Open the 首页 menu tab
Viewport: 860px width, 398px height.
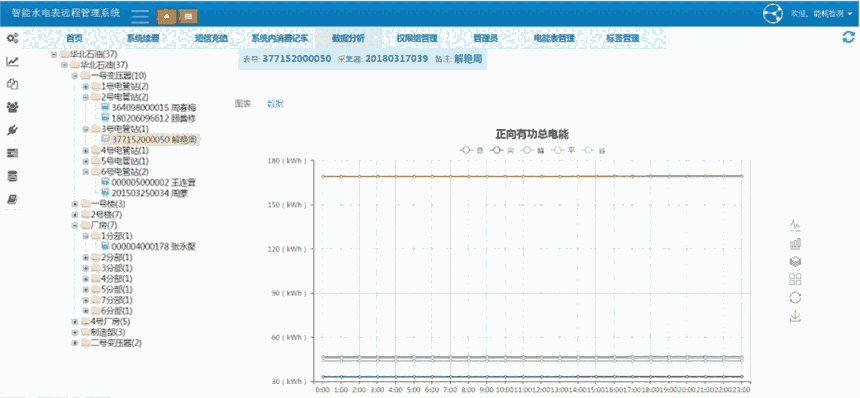coord(75,38)
